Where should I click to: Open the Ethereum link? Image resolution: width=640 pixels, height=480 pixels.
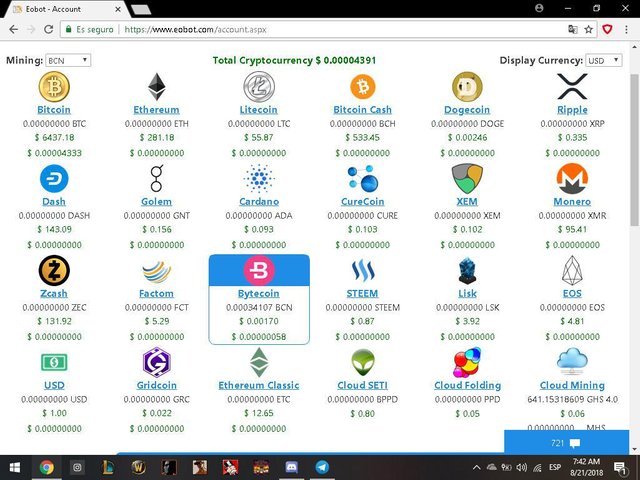[156, 110]
